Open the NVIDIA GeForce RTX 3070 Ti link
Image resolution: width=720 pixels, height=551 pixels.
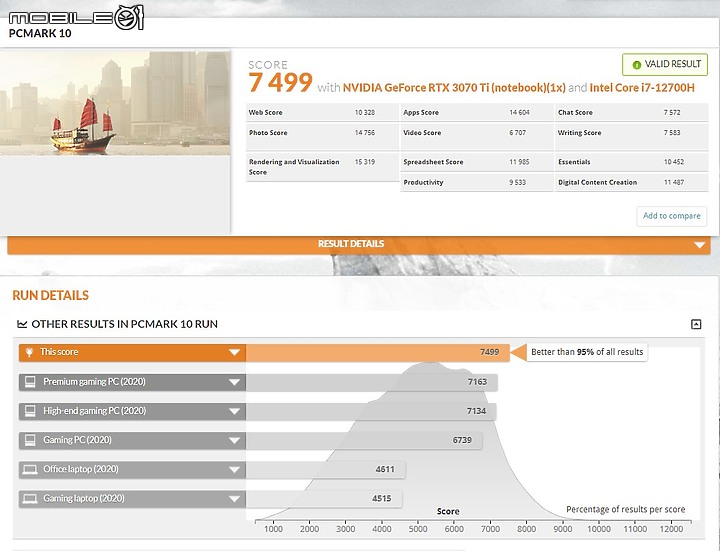454,88
